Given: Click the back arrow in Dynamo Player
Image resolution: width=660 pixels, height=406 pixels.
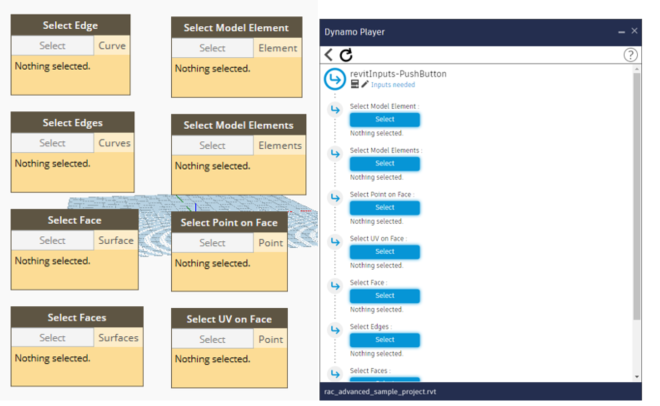Looking at the screenshot, I should coord(329,55).
